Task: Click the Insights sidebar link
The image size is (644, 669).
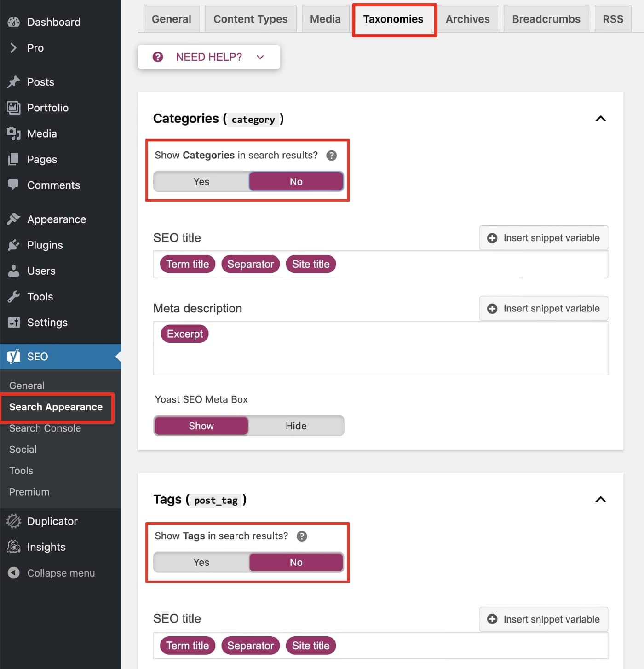Action: click(61, 547)
